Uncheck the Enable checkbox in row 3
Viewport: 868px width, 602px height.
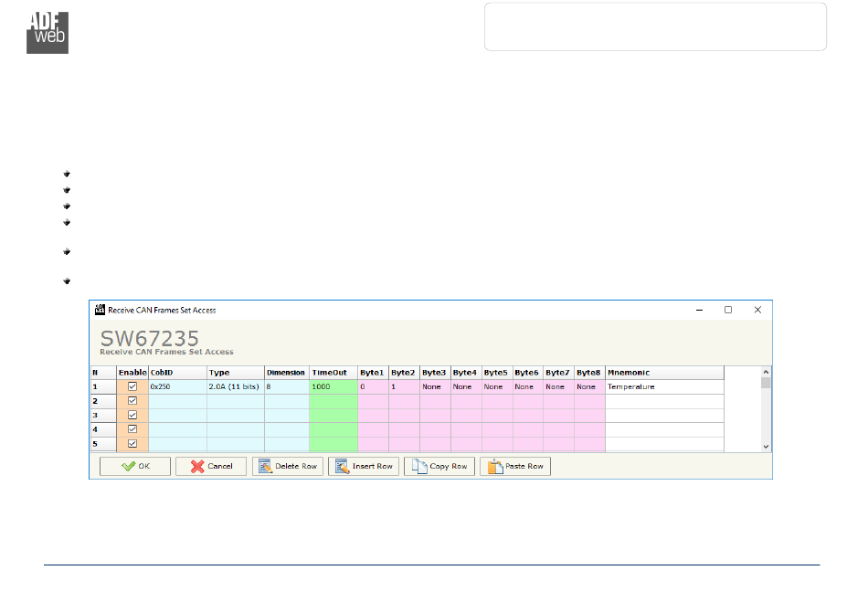[132, 415]
